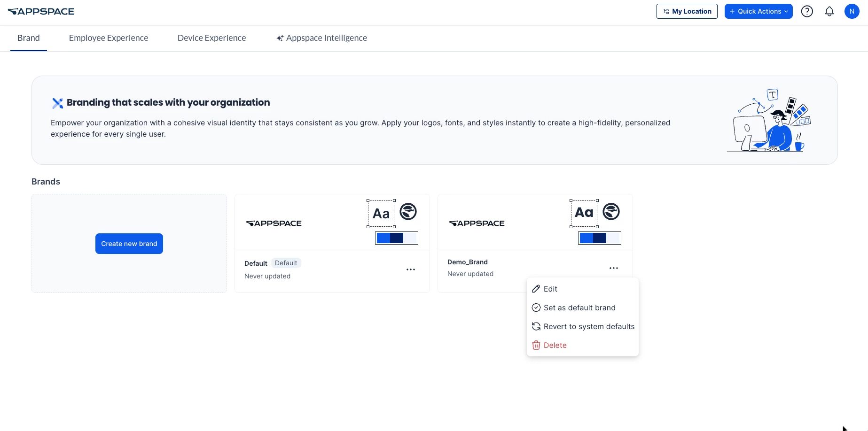Viewport: 868px width, 431px height.
Task: Select Delete in the brand menu
Action: pyautogui.click(x=582, y=345)
